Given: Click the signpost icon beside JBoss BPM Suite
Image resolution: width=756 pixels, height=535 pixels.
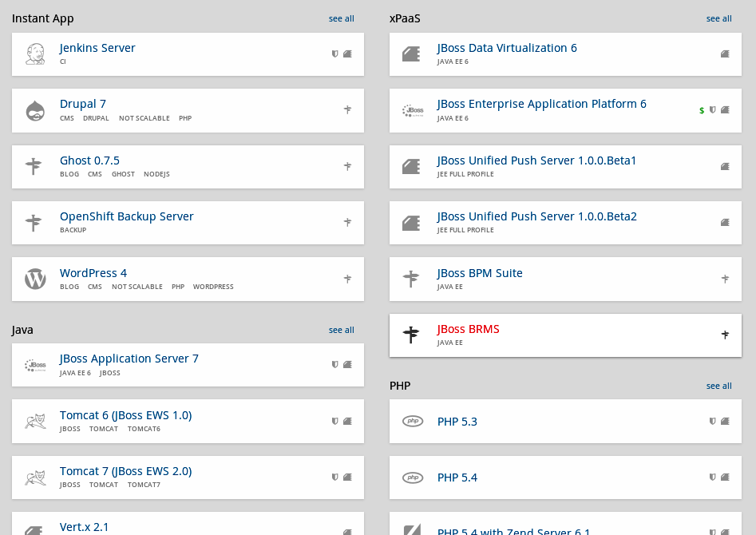Looking at the screenshot, I should pos(411,279).
